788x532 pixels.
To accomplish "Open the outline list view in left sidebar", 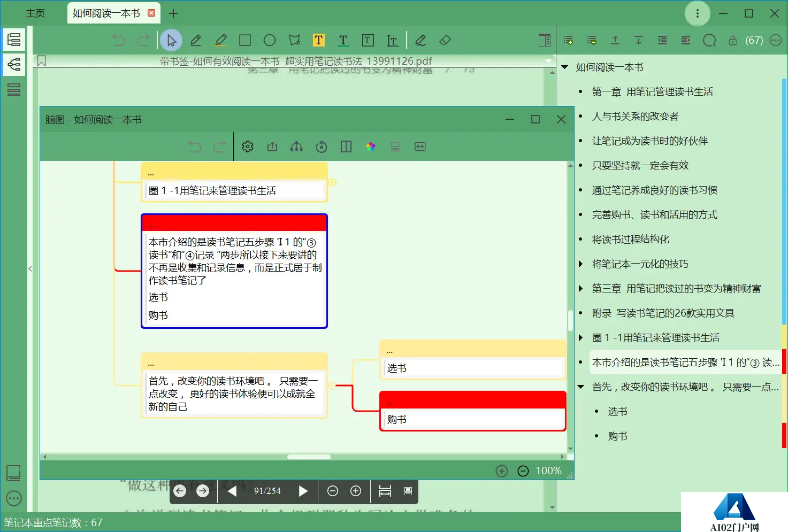I will (14, 40).
